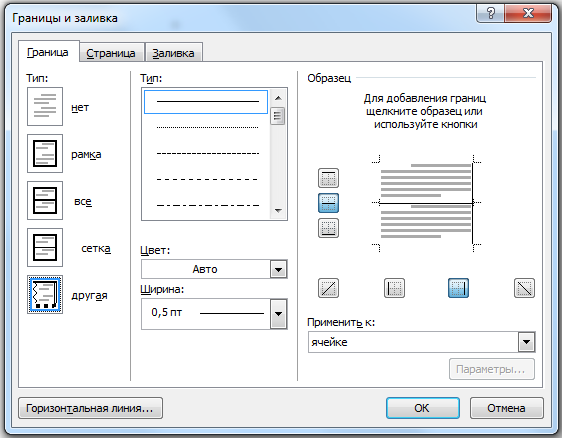Choose the 'рамка' box border preset
The height and width of the screenshot is (438, 562).
pyautogui.click(x=45, y=153)
